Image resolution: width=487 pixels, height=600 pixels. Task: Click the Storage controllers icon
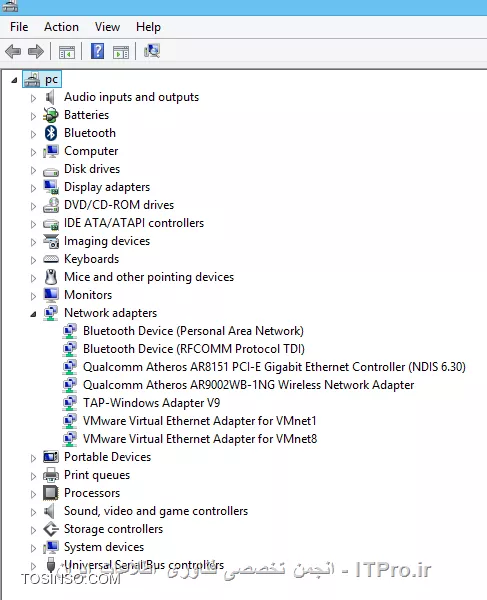coord(51,529)
